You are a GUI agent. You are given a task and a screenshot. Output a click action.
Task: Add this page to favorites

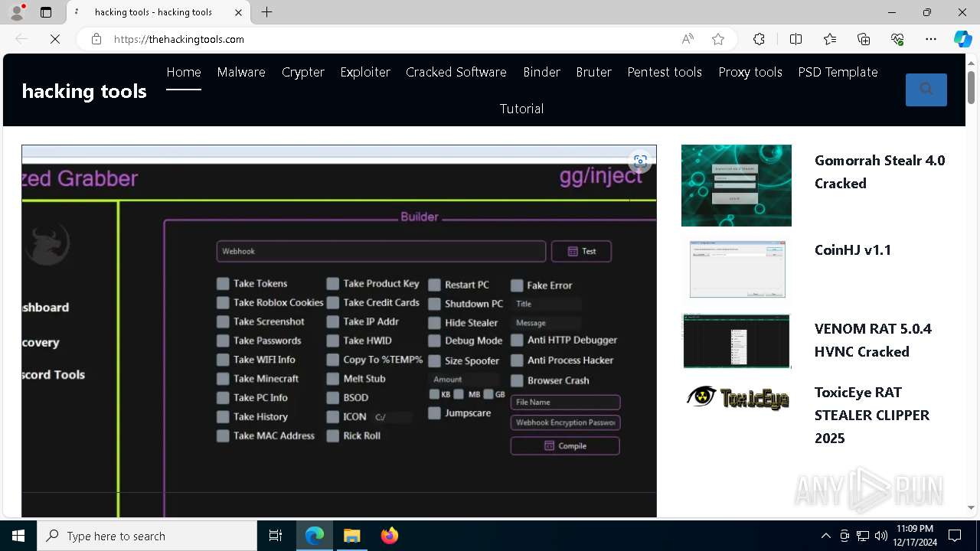coord(718,39)
